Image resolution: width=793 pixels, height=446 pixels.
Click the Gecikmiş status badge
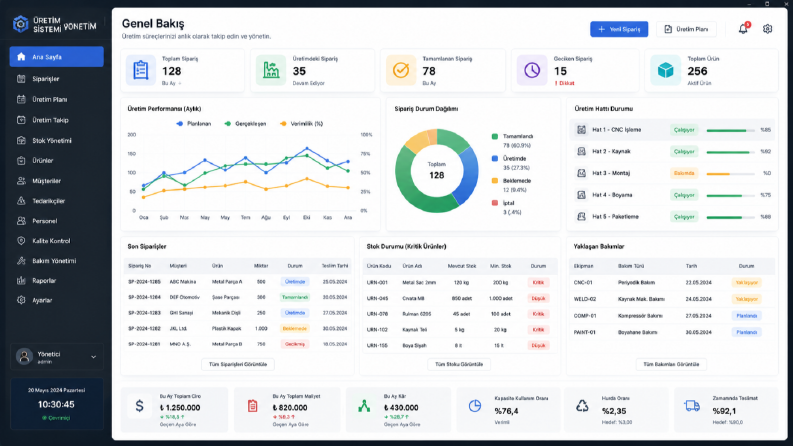tap(295, 344)
